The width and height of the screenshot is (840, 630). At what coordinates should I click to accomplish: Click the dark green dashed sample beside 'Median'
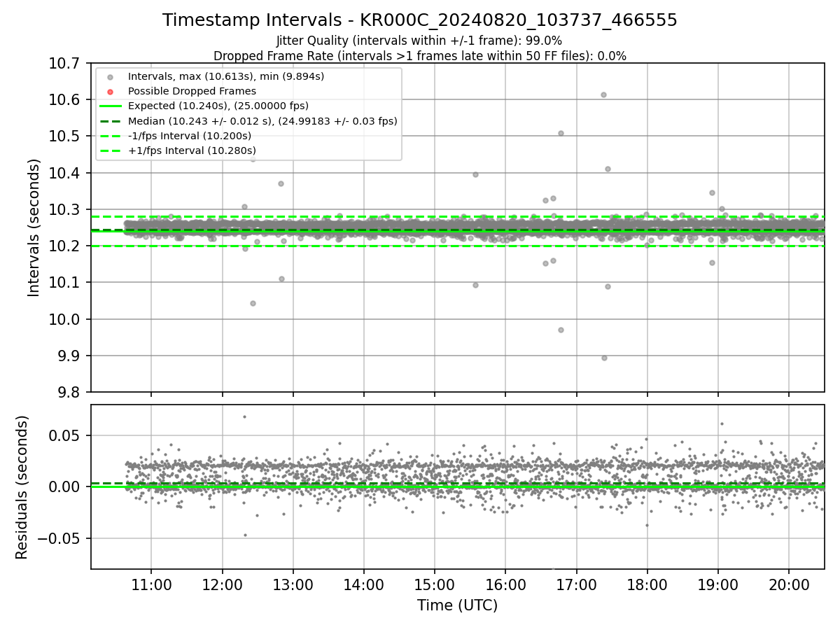[x=111, y=121]
